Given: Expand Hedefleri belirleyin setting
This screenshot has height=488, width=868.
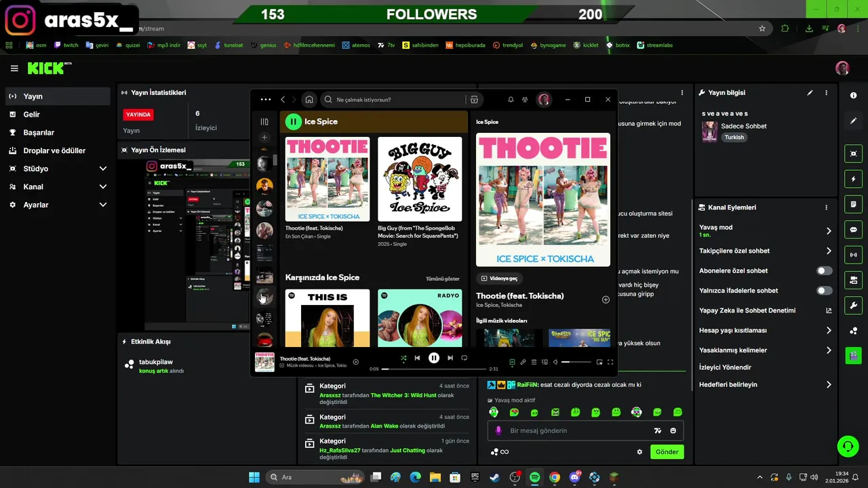Looking at the screenshot, I should coord(766,385).
